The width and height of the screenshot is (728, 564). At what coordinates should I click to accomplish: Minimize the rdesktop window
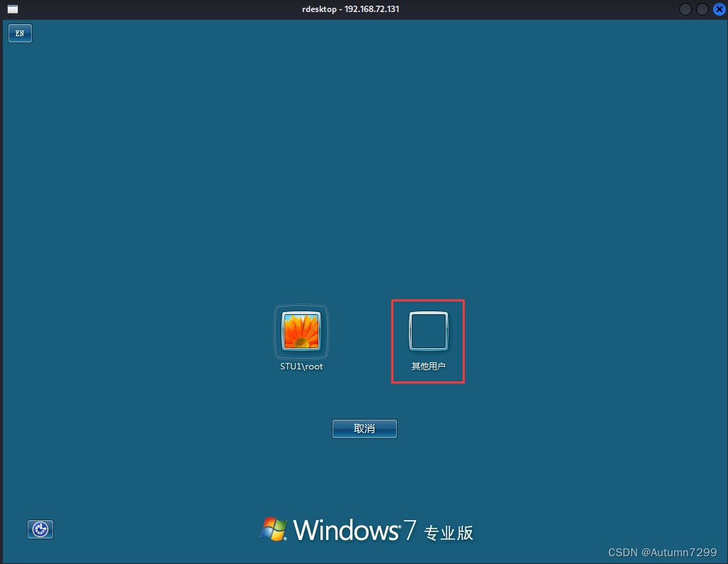(x=686, y=8)
